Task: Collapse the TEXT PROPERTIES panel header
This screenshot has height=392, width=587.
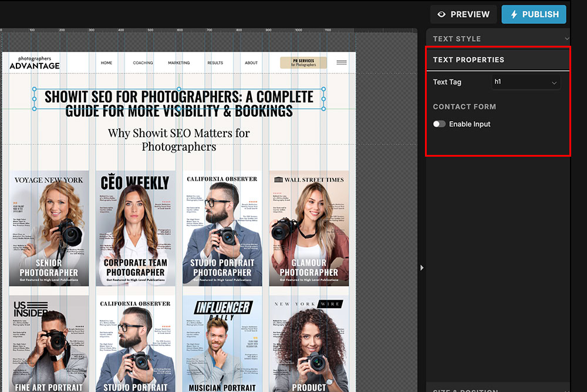Action: pyautogui.click(x=498, y=60)
